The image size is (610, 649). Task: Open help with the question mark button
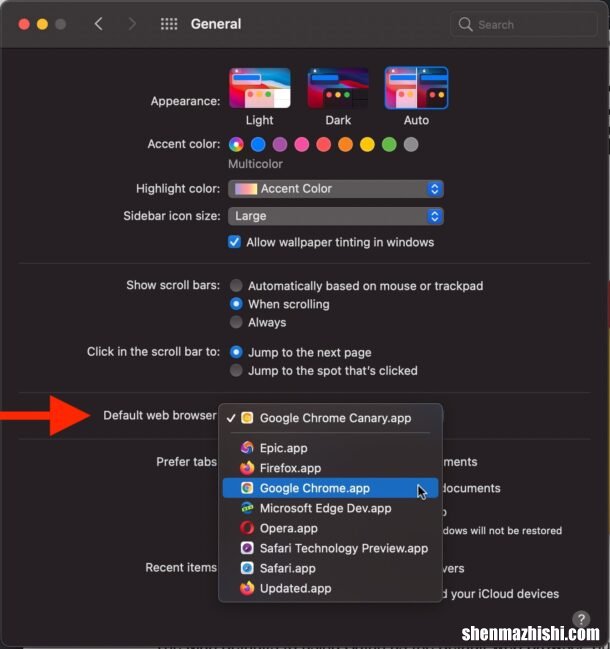pyautogui.click(x=581, y=619)
